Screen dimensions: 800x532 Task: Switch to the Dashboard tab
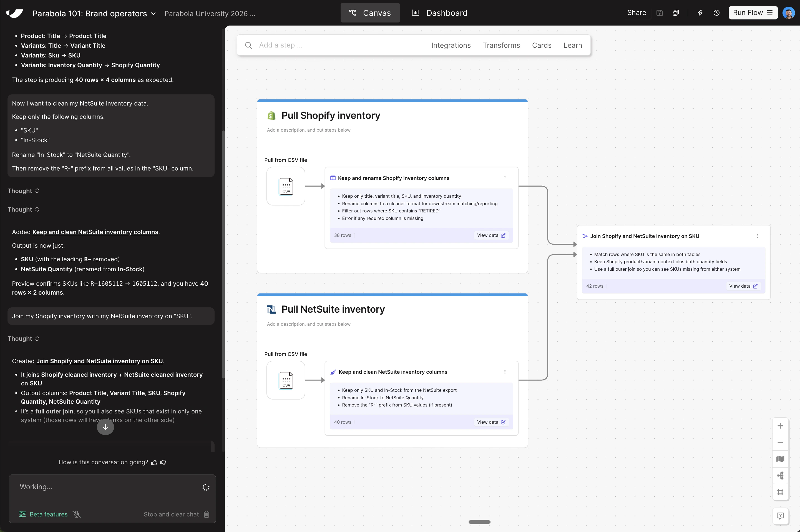click(439, 13)
